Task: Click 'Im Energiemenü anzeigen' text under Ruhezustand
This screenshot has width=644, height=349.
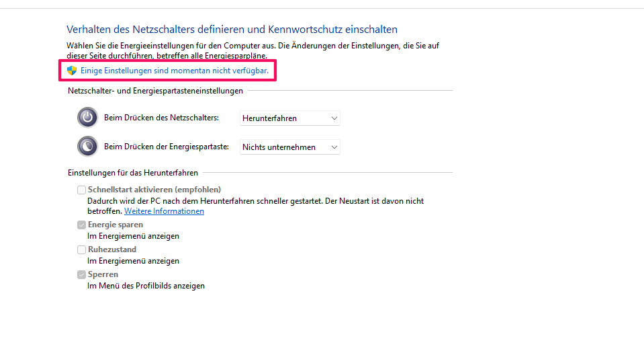Action: coord(133,261)
